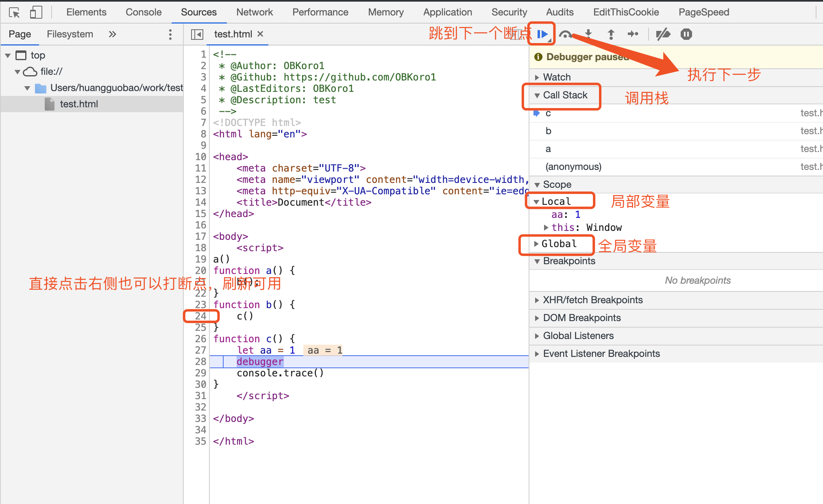Collapse the file:// tree node

coord(17,72)
